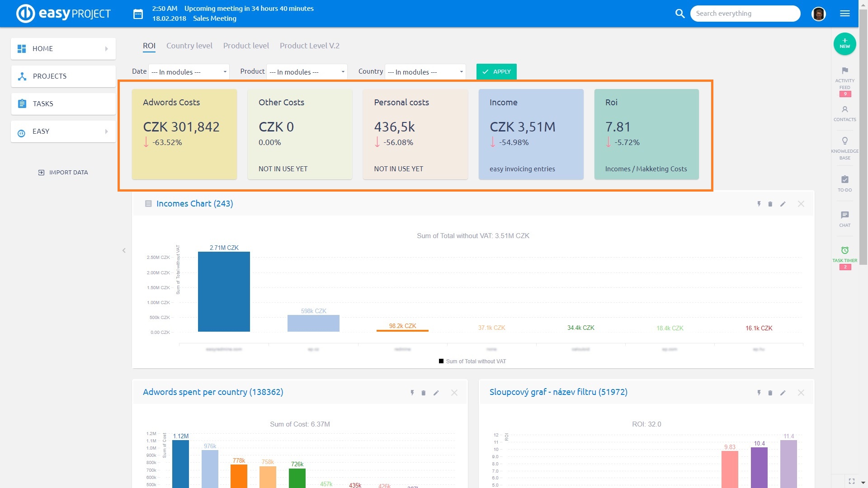Open the Country modules dropdown
This screenshot has width=868, height=488.
coord(425,71)
